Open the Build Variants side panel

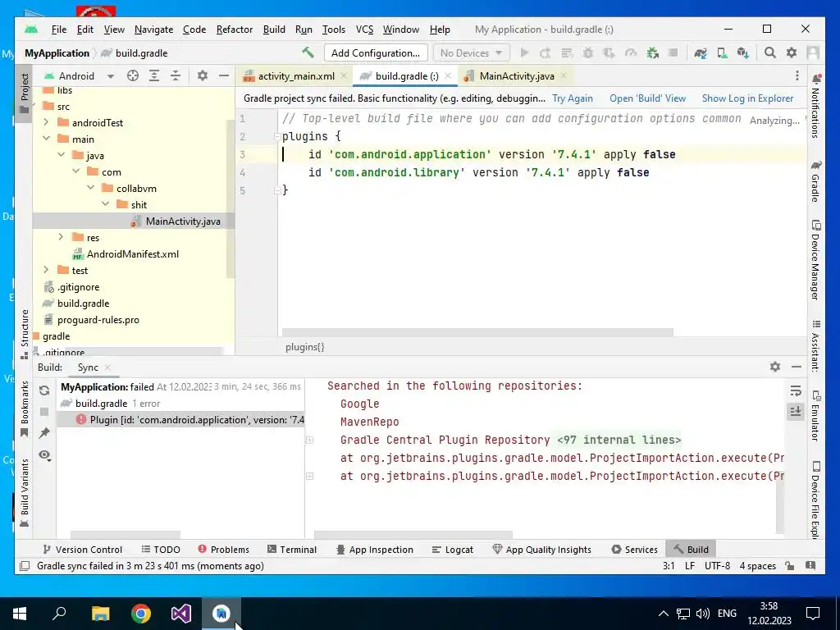(x=24, y=493)
